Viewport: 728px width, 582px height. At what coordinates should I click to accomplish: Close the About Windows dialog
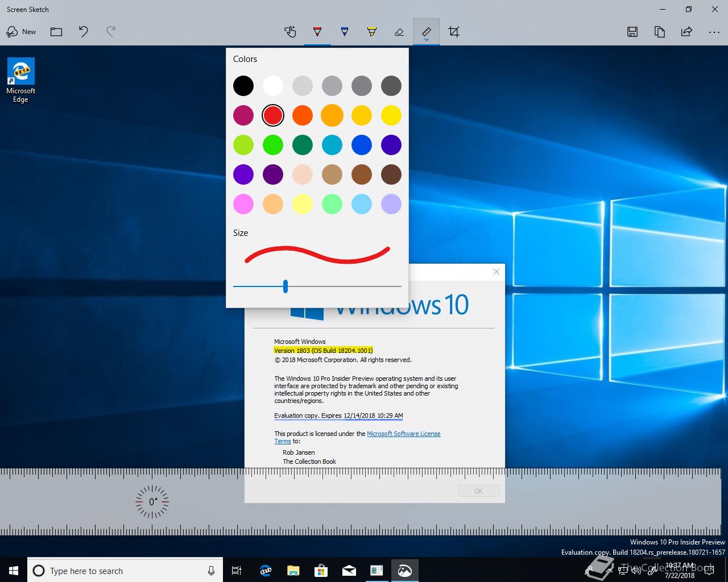[x=497, y=272]
